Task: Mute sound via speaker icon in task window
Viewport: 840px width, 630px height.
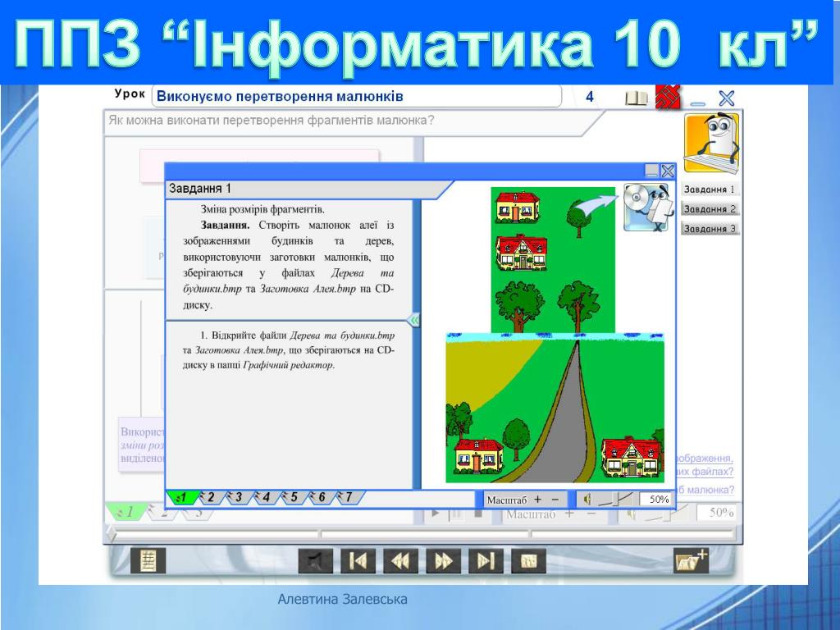Action: pos(587,500)
